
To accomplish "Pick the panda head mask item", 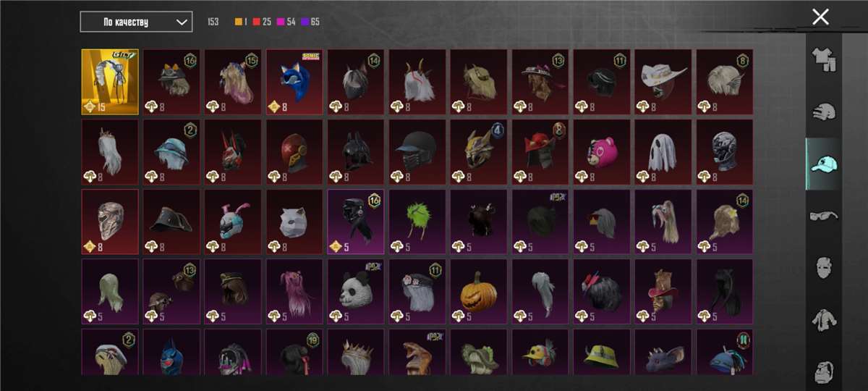I will point(356,292).
